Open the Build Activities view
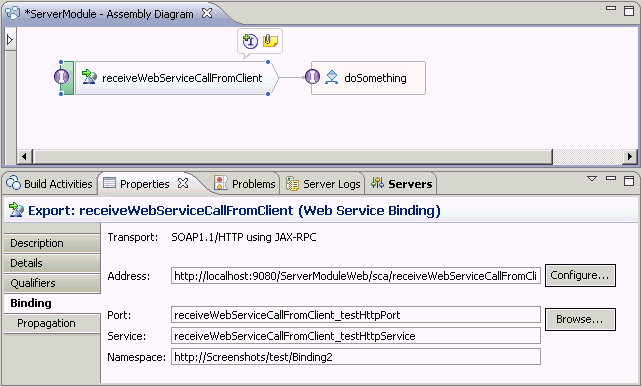The height and width of the screenshot is (387, 642). [x=50, y=184]
